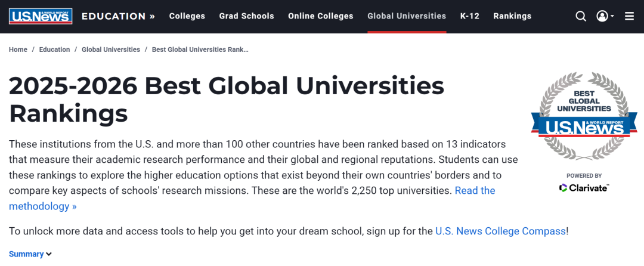Open the EDUCATION » section menu

(x=118, y=16)
